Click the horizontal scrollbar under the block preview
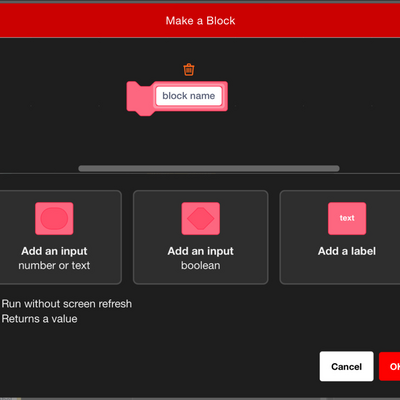Screen dimensions: 400x400 point(209,169)
